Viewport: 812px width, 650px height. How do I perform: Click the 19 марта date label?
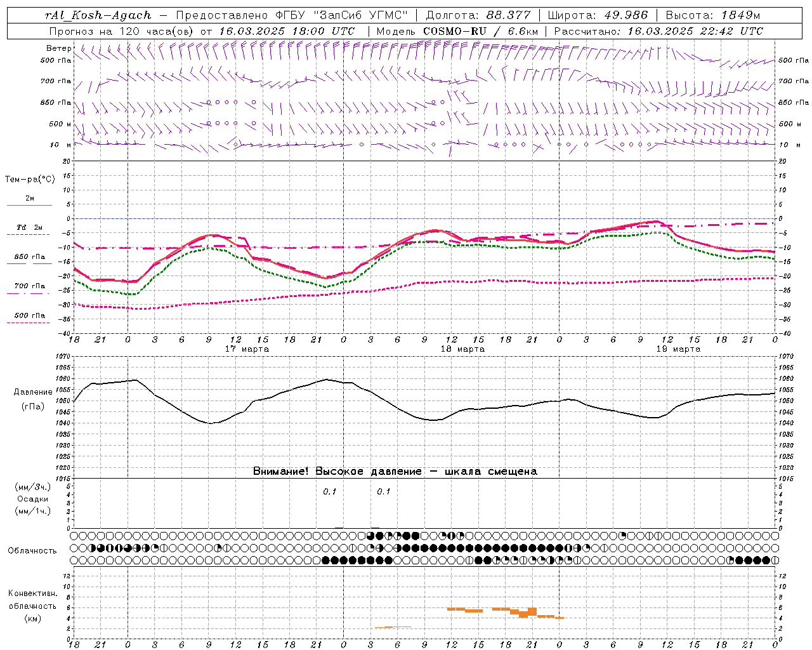(x=678, y=349)
